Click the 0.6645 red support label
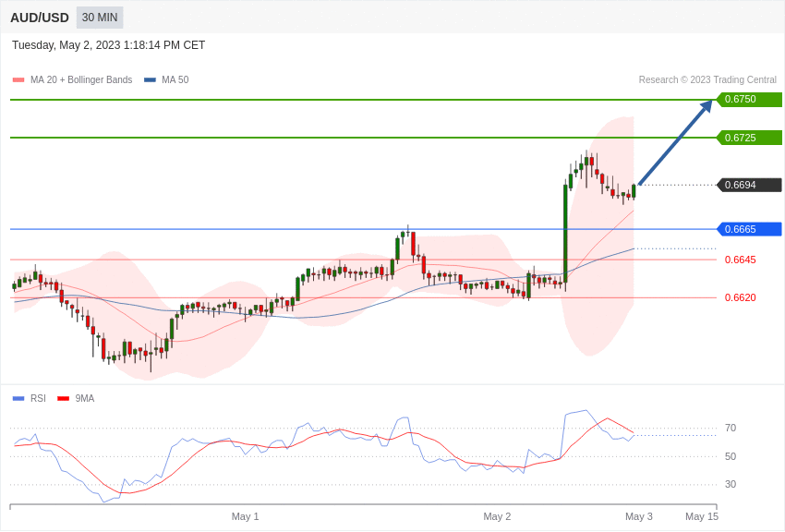Viewport: 785px width, 532px height. click(741, 260)
